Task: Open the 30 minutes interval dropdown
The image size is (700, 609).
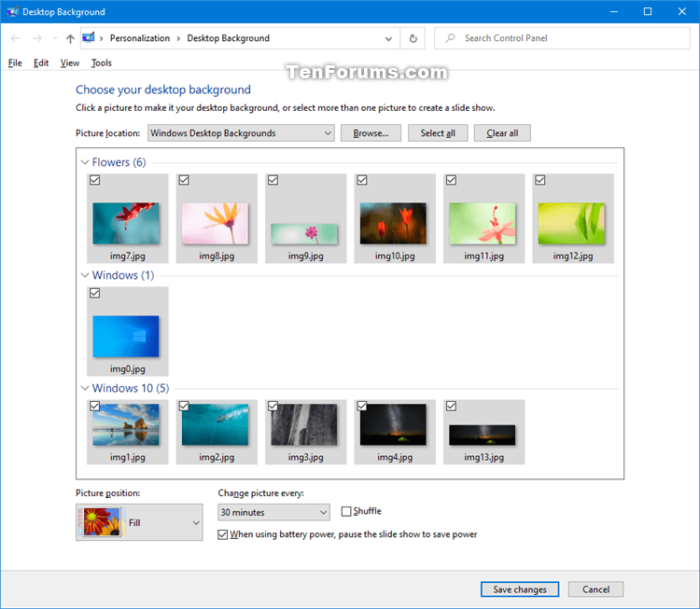Action: tap(274, 512)
